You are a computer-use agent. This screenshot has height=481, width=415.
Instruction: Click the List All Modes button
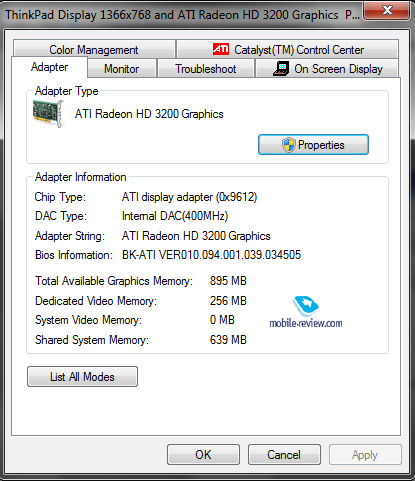coord(82,377)
